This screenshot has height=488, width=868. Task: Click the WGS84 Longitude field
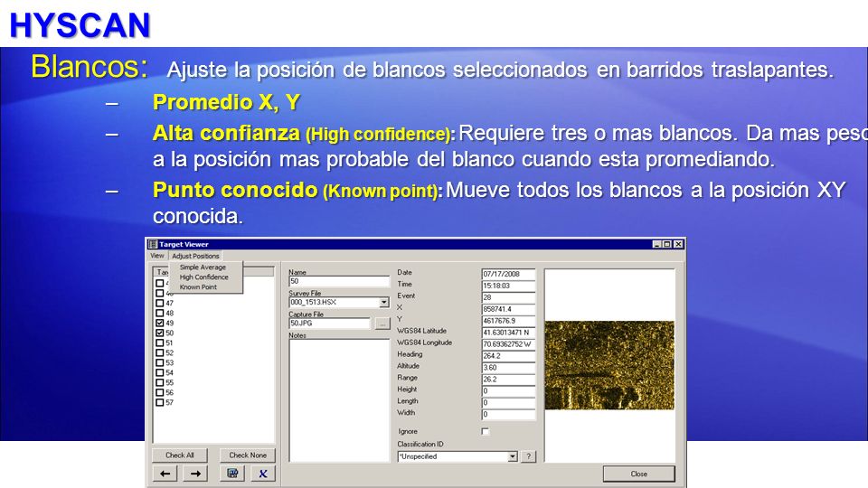(508, 344)
